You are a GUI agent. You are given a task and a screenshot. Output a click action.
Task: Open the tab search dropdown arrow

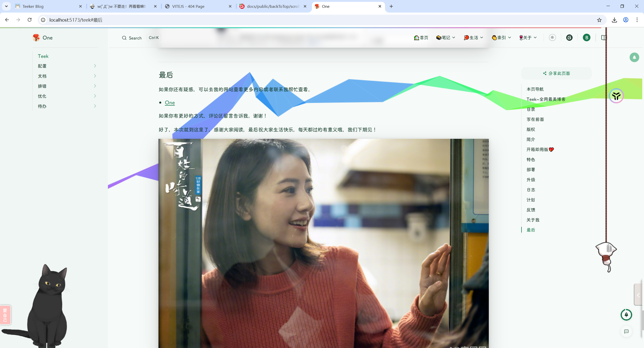(x=6, y=6)
